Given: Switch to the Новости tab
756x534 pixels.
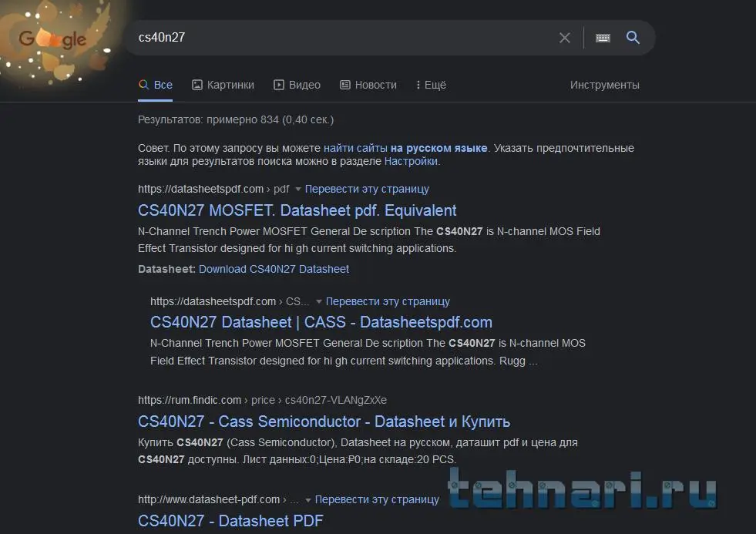Looking at the screenshot, I should (x=368, y=85).
